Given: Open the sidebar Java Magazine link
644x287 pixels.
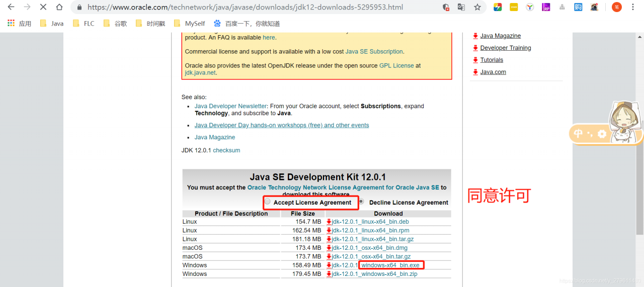Looking at the screenshot, I should point(501,36).
